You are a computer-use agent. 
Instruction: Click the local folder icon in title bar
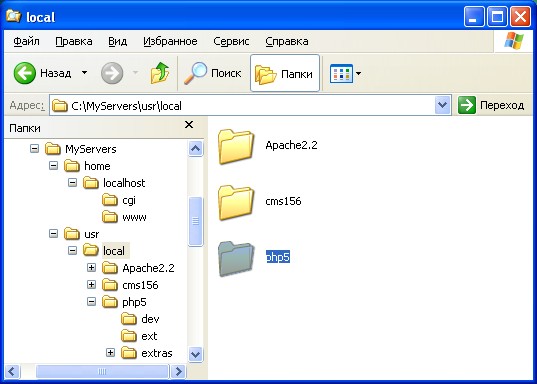click(13, 16)
